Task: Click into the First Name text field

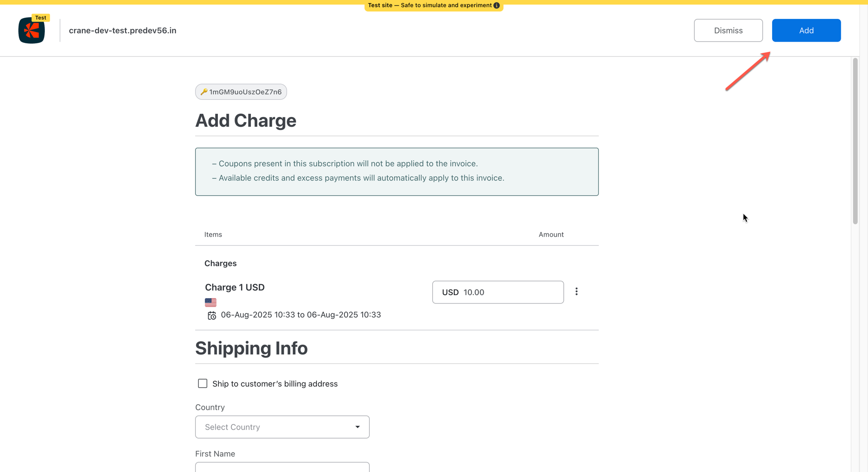Action: pos(282,467)
